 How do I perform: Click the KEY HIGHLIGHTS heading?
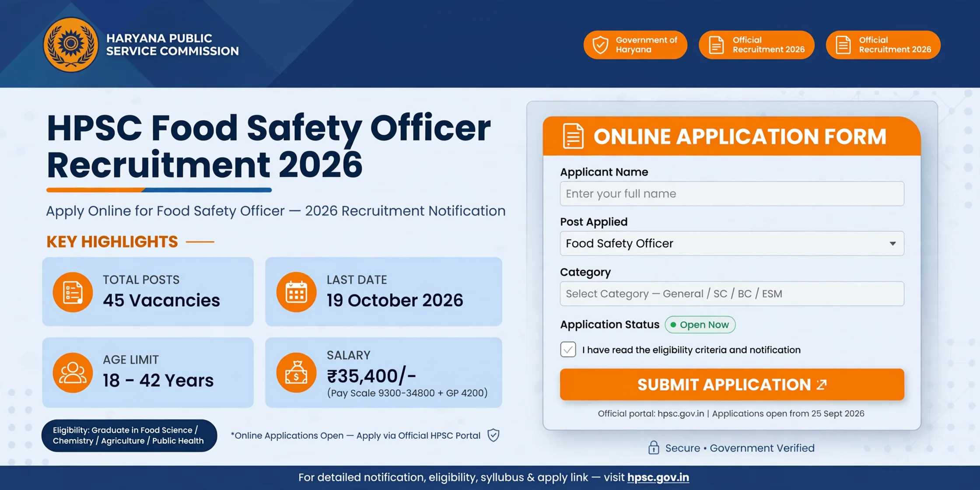click(x=112, y=241)
